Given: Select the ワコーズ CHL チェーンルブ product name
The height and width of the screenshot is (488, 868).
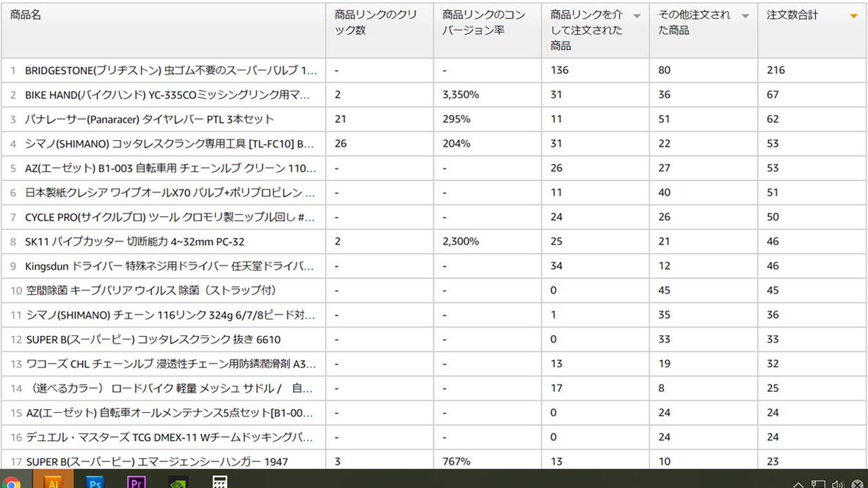Looking at the screenshot, I should (170, 364).
